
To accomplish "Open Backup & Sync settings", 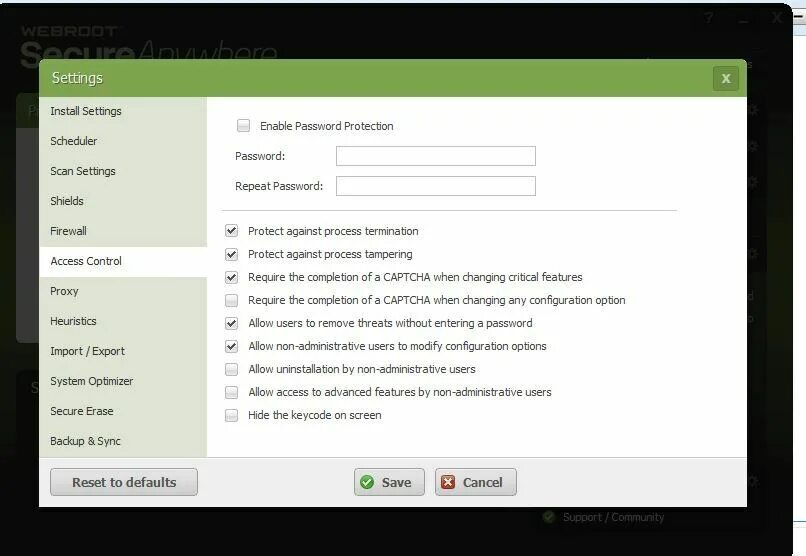I will pyautogui.click(x=123, y=441).
